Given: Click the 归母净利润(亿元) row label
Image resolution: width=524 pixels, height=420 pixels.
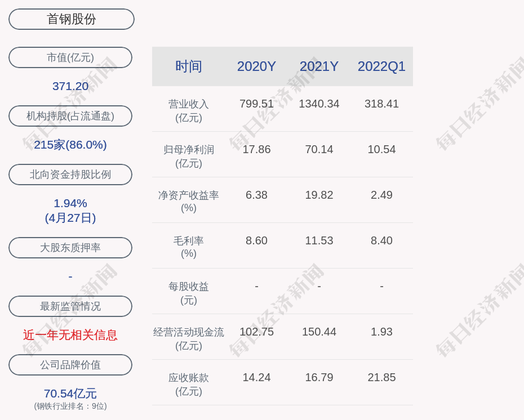Looking at the screenshot, I should pos(189,157).
